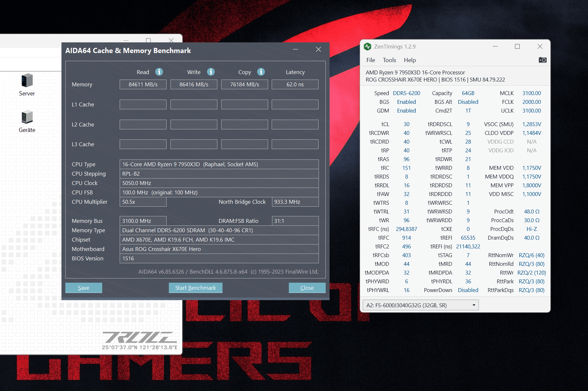
Task: Click the BGS Alt Disabled value
Action: pos(468,102)
